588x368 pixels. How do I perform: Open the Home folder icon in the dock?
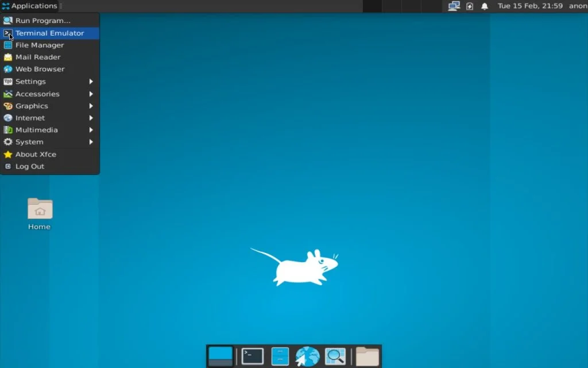pyautogui.click(x=367, y=356)
